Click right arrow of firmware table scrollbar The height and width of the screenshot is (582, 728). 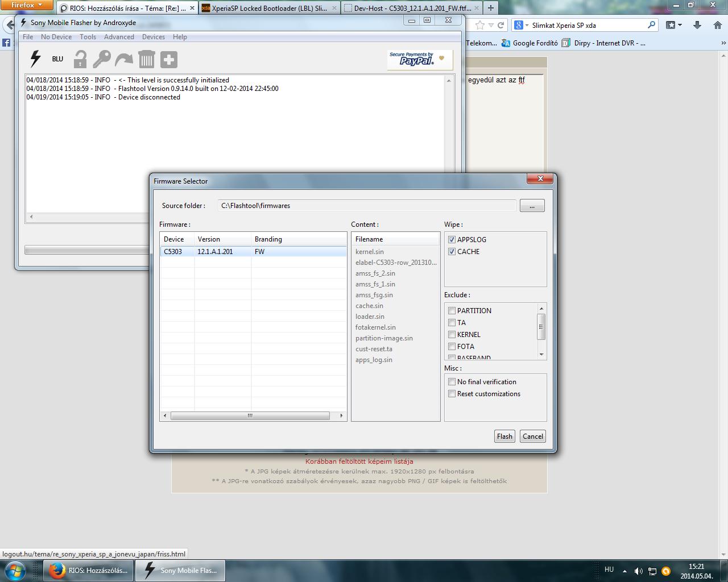[341, 415]
